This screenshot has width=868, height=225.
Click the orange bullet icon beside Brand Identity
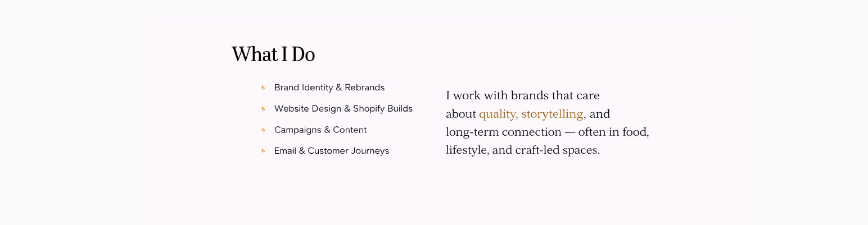point(263,88)
